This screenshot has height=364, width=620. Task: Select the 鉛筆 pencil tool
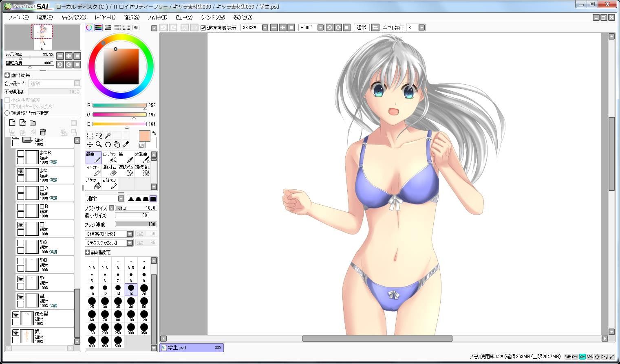click(x=93, y=158)
